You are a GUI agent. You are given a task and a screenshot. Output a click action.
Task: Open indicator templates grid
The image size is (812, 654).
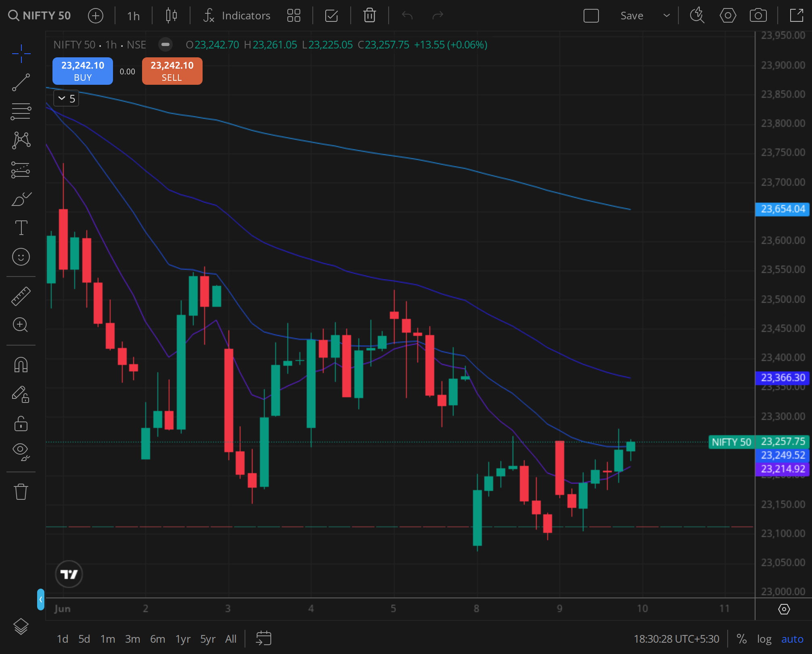[294, 16]
